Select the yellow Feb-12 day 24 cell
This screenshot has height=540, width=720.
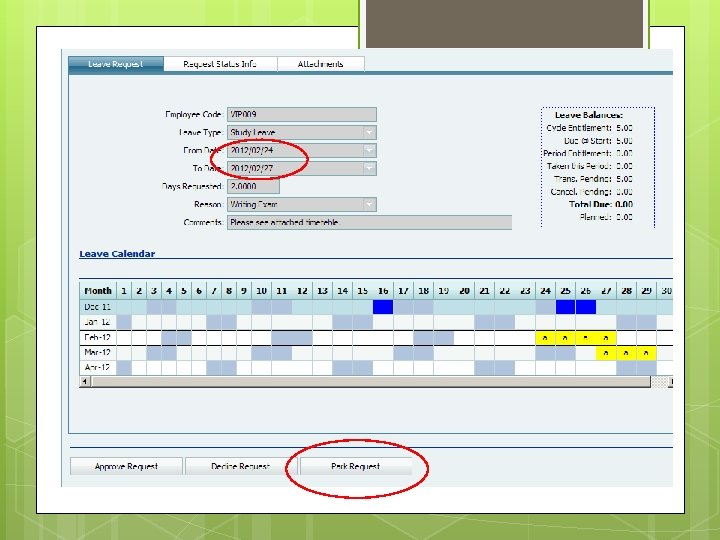point(545,338)
